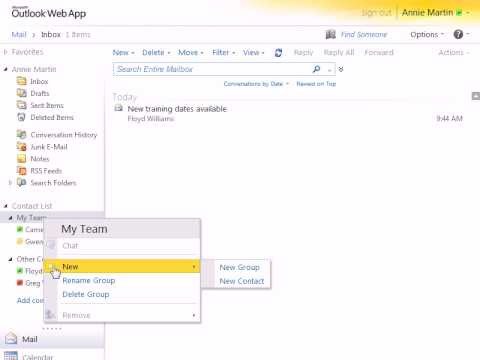The height and width of the screenshot is (360, 480).
Task: Click the help question mark icon
Action: click(x=458, y=34)
